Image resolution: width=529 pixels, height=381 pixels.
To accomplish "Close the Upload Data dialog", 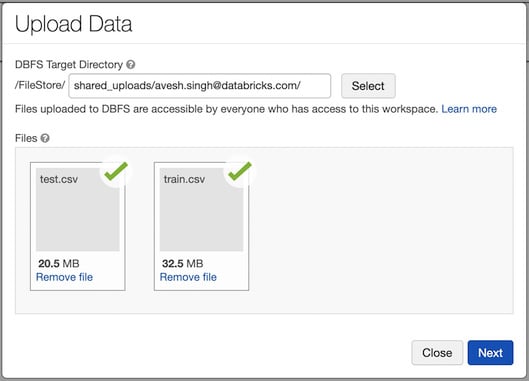I will tap(437, 353).
